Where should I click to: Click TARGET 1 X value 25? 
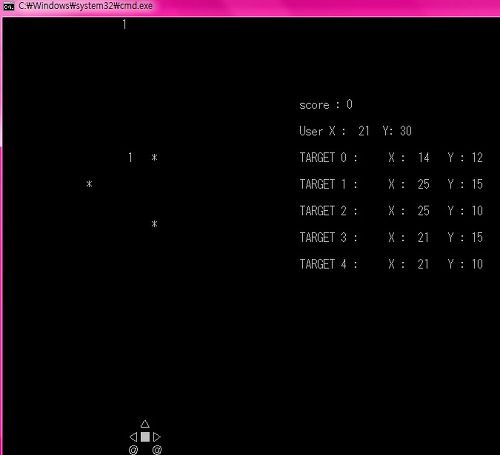point(424,184)
